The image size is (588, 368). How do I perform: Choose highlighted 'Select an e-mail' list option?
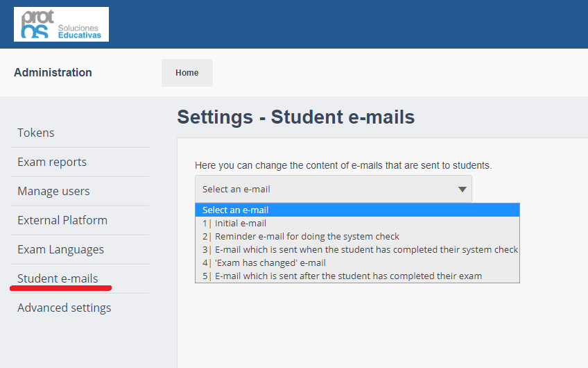pyautogui.click(x=356, y=210)
